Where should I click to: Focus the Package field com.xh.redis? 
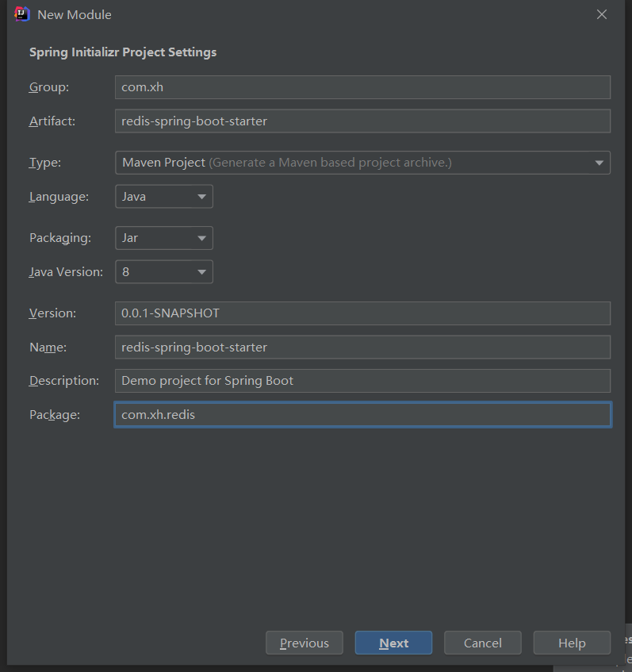tap(362, 414)
